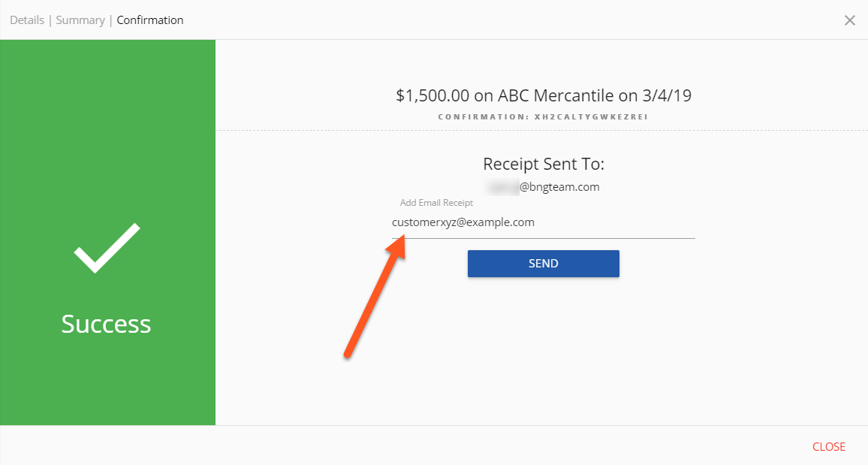Go back to the Details step
The height and width of the screenshot is (465, 868).
pos(27,20)
